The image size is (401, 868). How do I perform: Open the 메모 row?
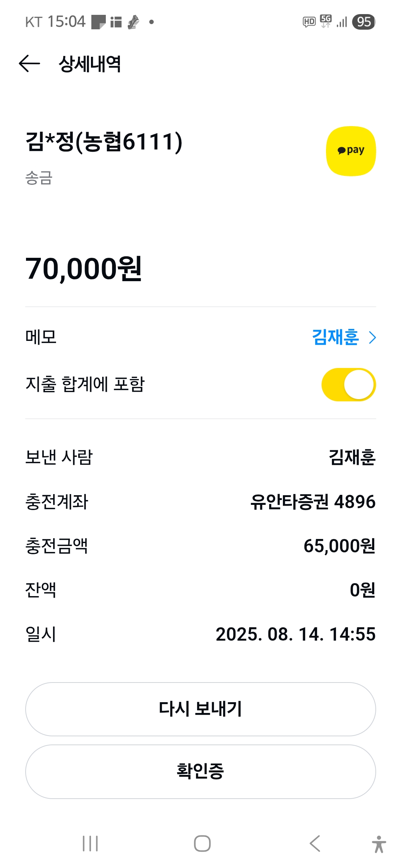200,337
